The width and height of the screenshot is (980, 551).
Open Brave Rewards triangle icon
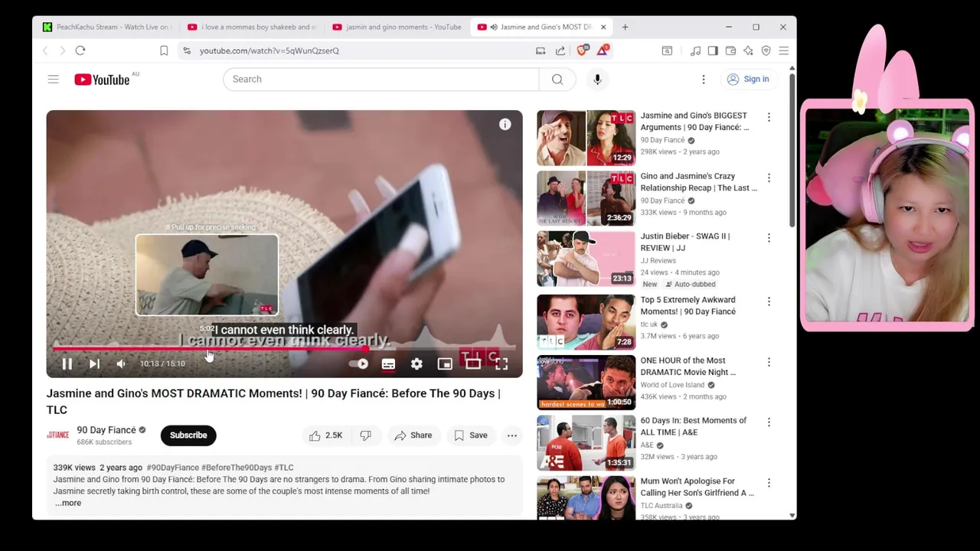(x=603, y=51)
